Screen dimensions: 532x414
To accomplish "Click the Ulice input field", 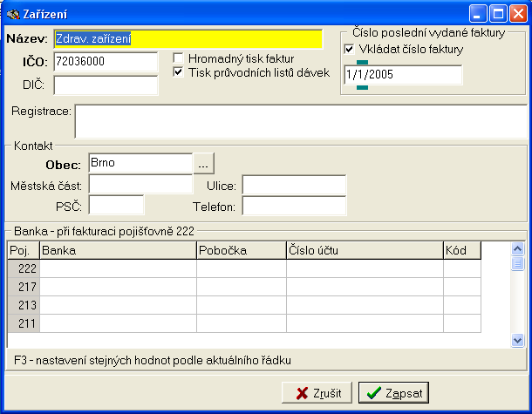I will [x=294, y=185].
